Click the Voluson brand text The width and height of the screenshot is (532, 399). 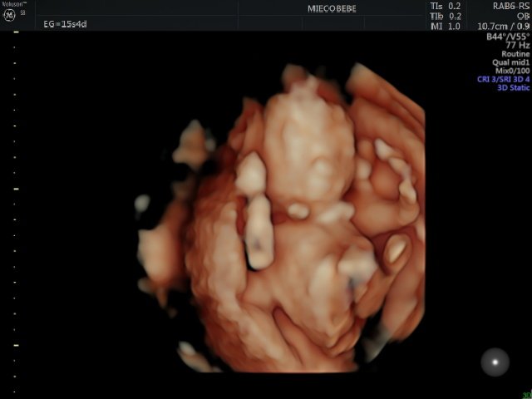tap(14, 4)
